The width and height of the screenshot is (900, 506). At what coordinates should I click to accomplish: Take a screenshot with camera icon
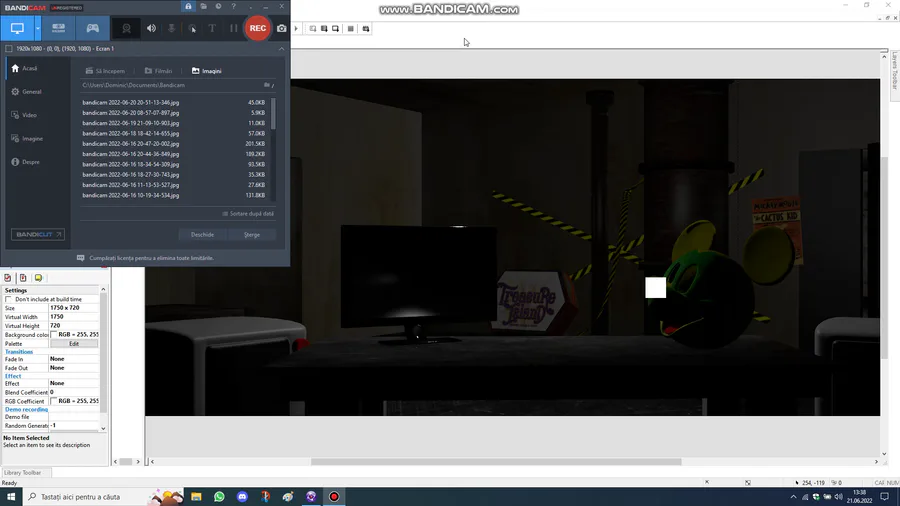(x=281, y=28)
